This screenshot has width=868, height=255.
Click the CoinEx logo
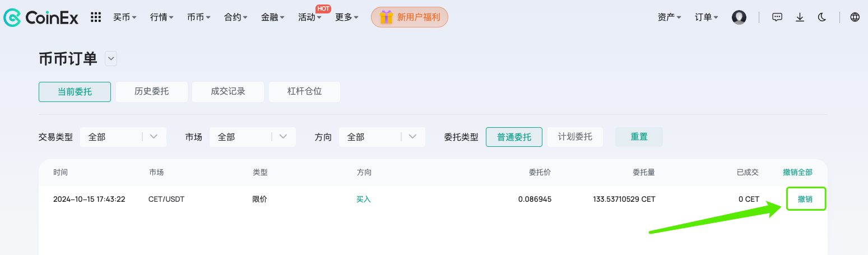click(41, 17)
